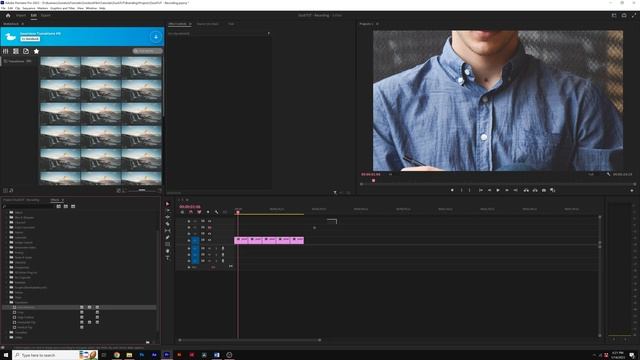Open the Import workspace
The width and height of the screenshot is (640, 360).
pos(21,16)
